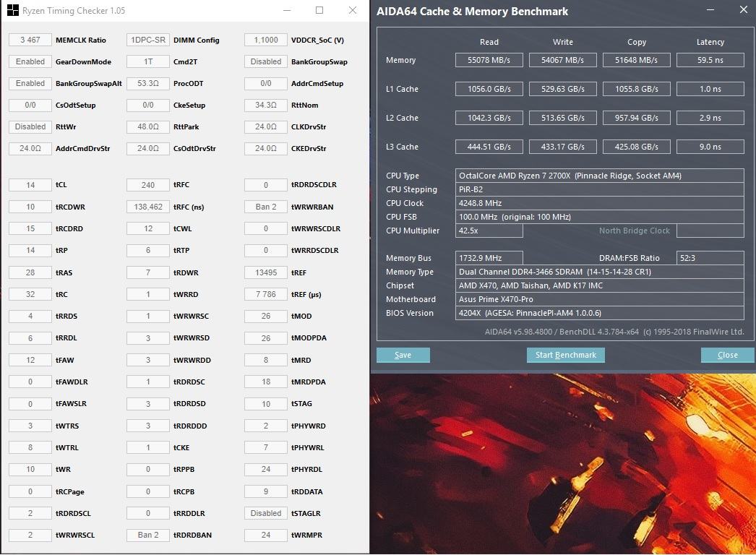Click the RttWr Disabled field
This screenshot has width=756, height=555.
click(x=30, y=126)
